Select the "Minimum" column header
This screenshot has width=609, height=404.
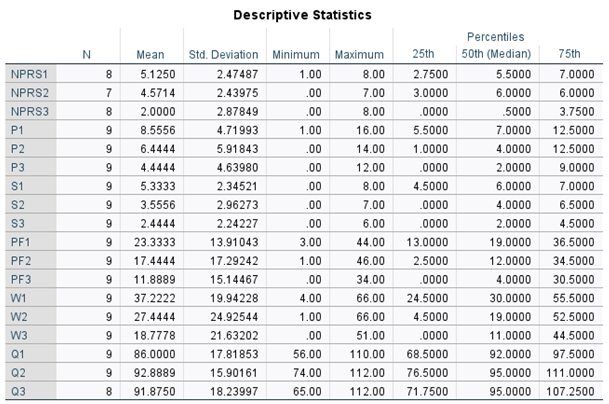297,53
